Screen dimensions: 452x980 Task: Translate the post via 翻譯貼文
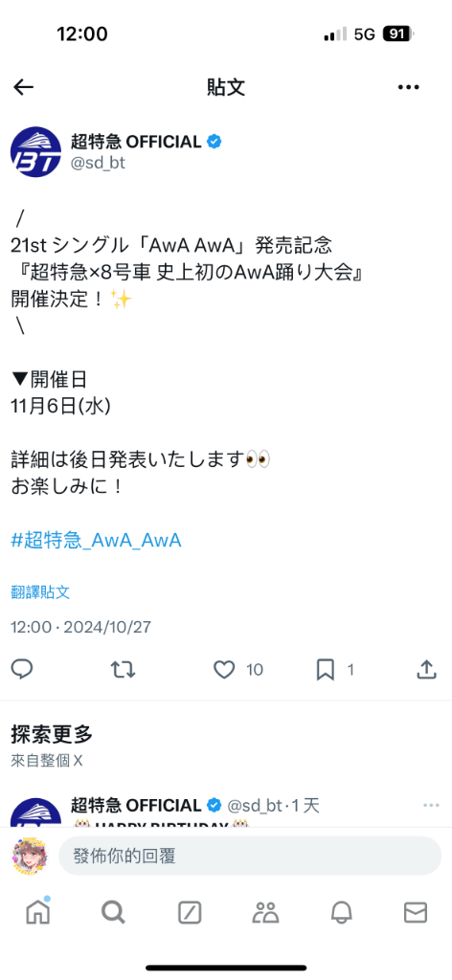(40, 592)
